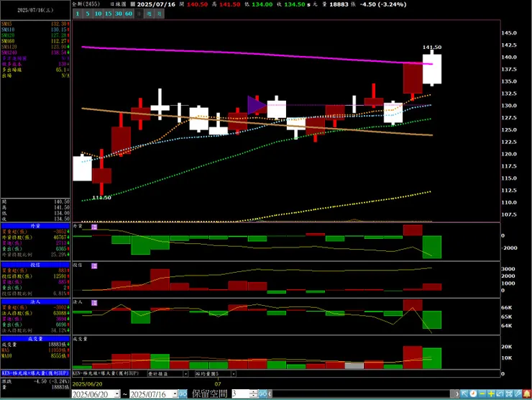This screenshot has height=400, width=532.
Task: Click the chart horizontal scrollbar track
Action: [362, 394]
